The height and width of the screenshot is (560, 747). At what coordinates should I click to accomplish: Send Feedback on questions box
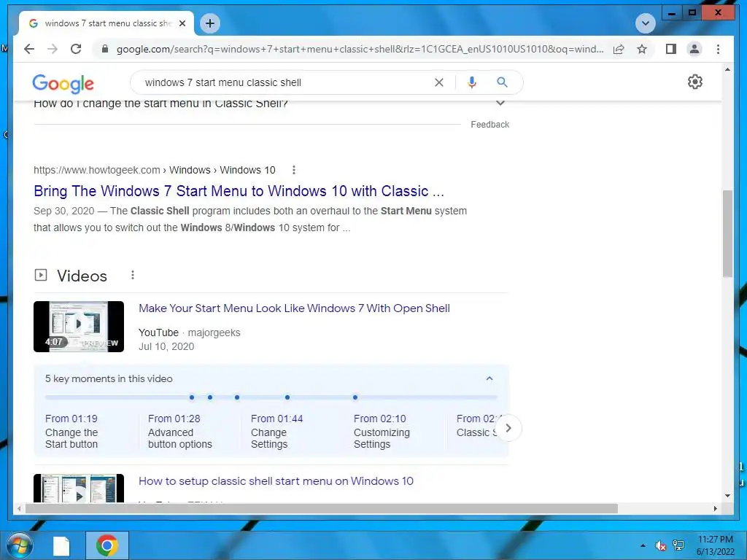[x=489, y=124]
